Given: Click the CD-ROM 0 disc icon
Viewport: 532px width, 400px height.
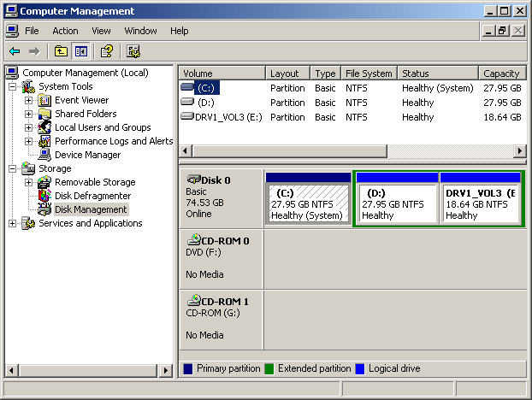Looking at the screenshot, I should point(194,239).
